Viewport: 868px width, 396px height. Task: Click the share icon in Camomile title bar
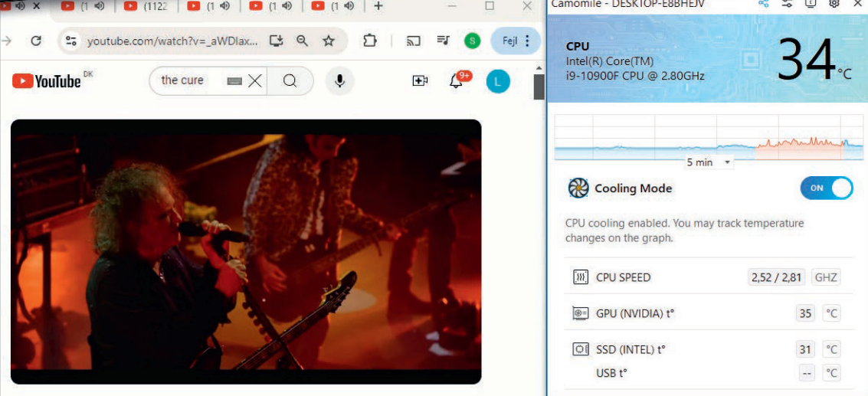tap(764, 4)
